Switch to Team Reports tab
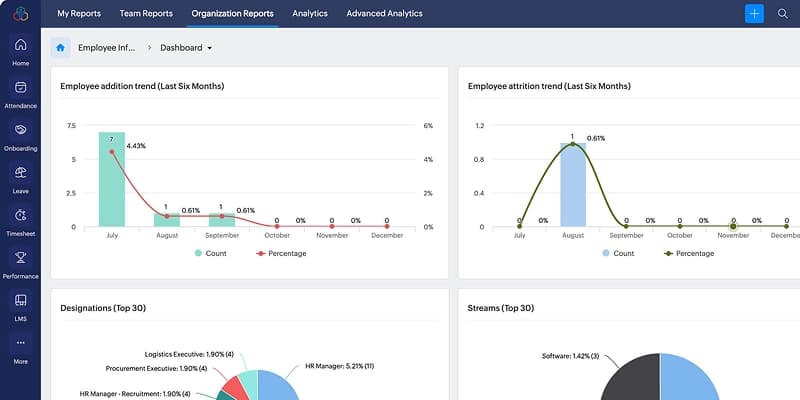 pyautogui.click(x=146, y=13)
